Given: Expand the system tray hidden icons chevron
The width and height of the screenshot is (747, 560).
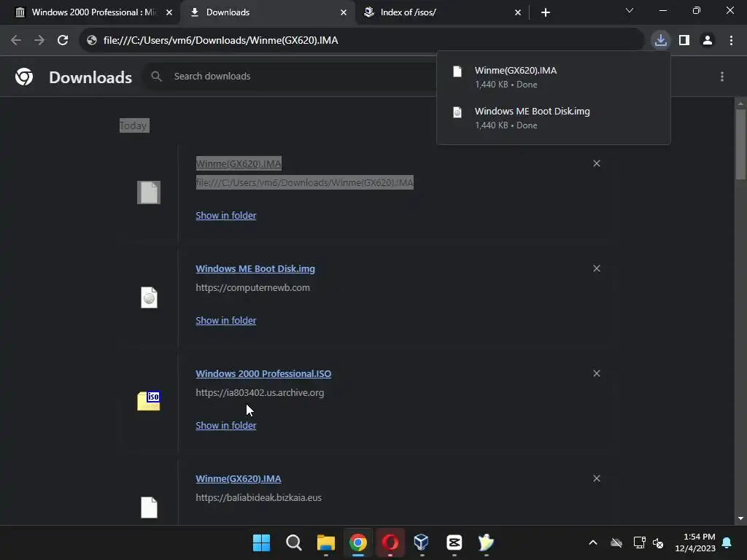Looking at the screenshot, I should click(x=592, y=542).
